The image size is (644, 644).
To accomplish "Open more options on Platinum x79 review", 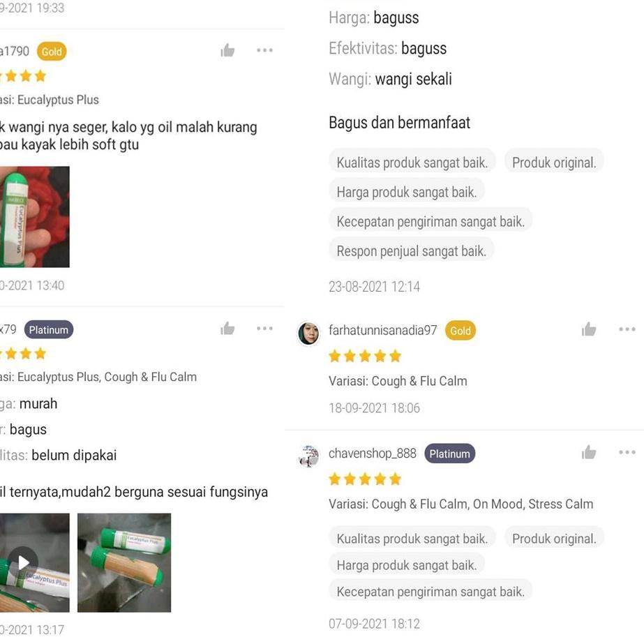I will tap(264, 328).
